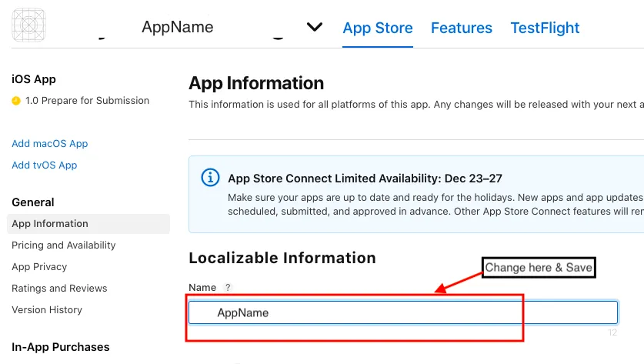644x364 pixels.
Task: Switch to the Features tab
Action: (461, 28)
